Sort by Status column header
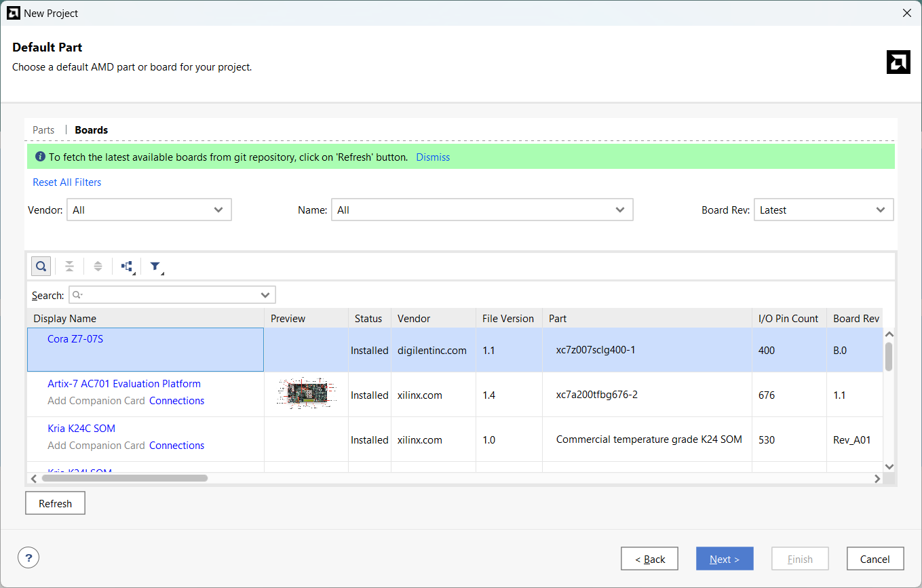922x588 pixels. pyautogui.click(x=370, y=319)
